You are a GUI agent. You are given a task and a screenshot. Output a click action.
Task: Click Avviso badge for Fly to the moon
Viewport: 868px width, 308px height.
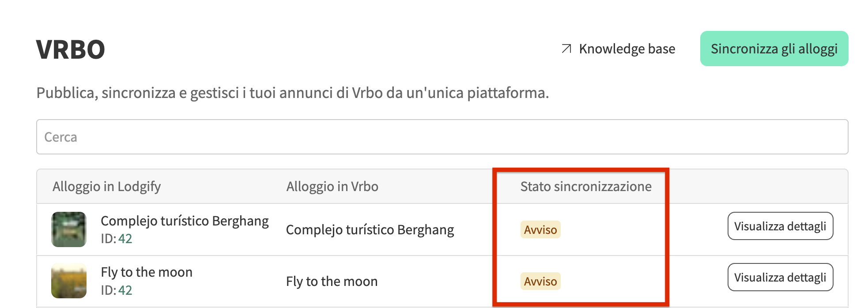(x=540, y=281)
